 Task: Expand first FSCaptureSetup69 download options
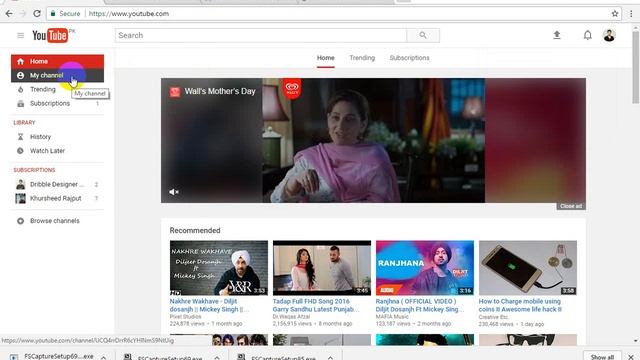click(104, 357)
